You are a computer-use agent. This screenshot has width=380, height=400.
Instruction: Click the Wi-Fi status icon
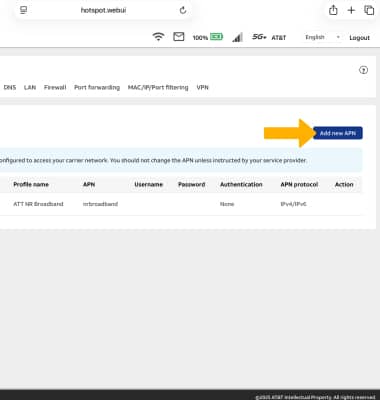tap(158, 37)
